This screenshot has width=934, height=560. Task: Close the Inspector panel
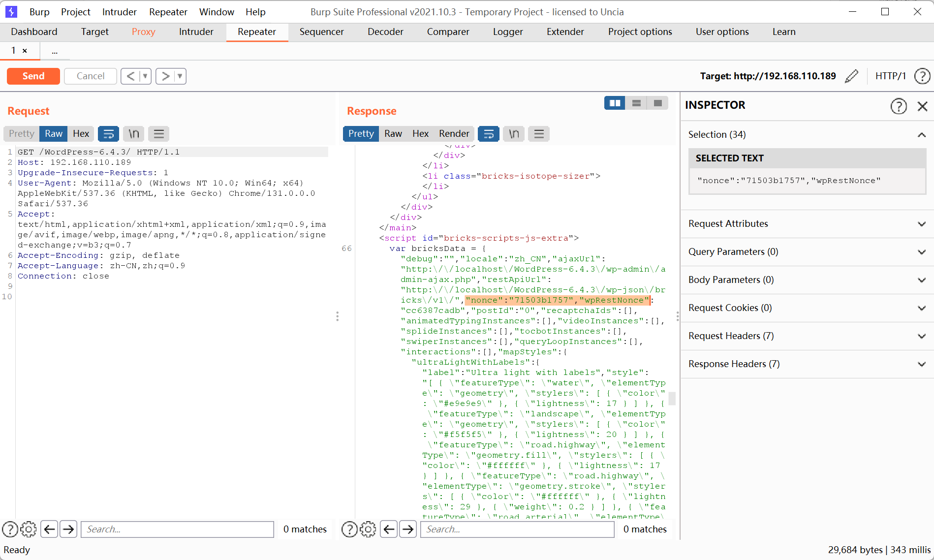[922, 106]
